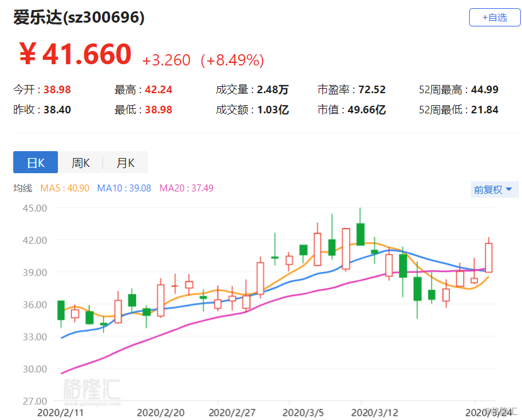Click the 市盈率 value 72.52
The image size is (522, 420).
(x=372, y=89)
